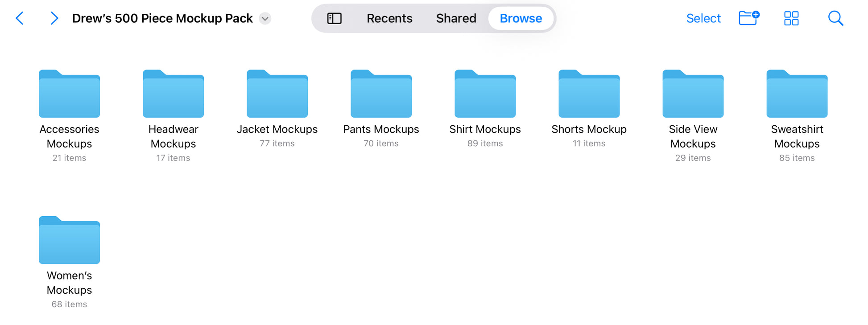The width and height of the screenshot is (868, 325).
Task: Open the Jacket Mockups folder
Action: click(277, 94)
